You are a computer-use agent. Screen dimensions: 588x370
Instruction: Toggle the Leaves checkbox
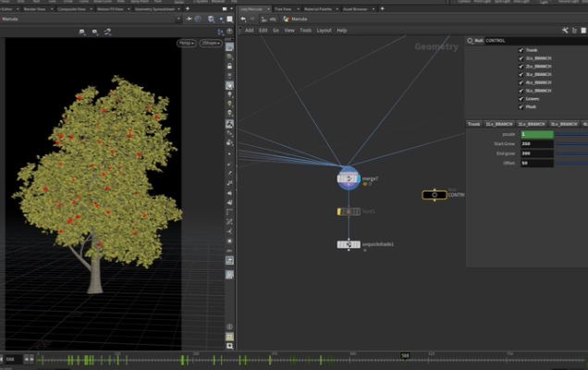(x=521, y=100)
